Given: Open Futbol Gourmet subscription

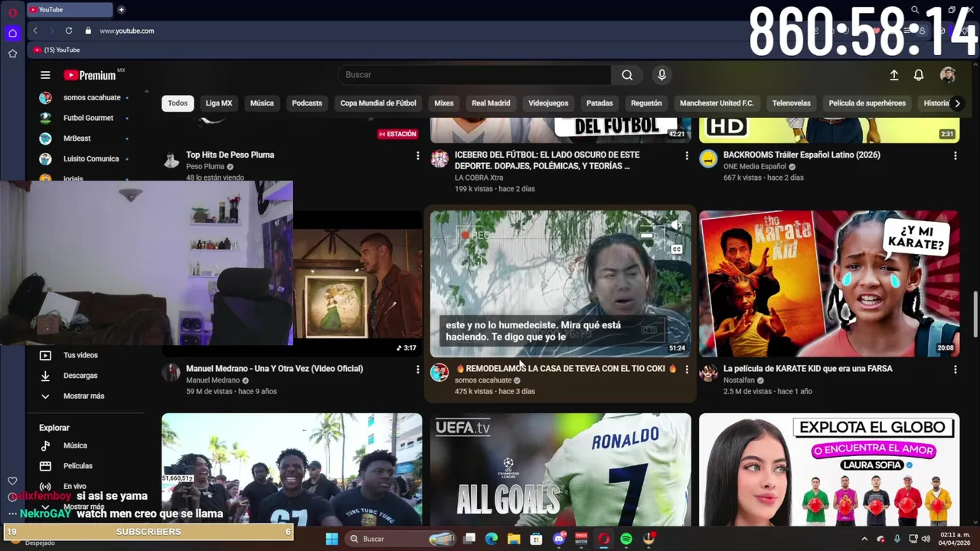Looking at the screenshot, I should point(88,118).
